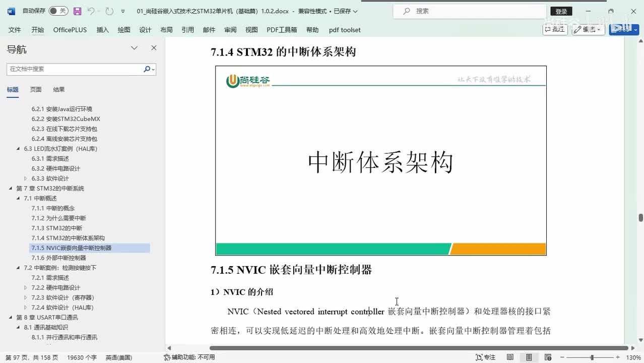Click in the top search (搜索) box
This screenshot has width=644, height=363.
click(470, 11)
